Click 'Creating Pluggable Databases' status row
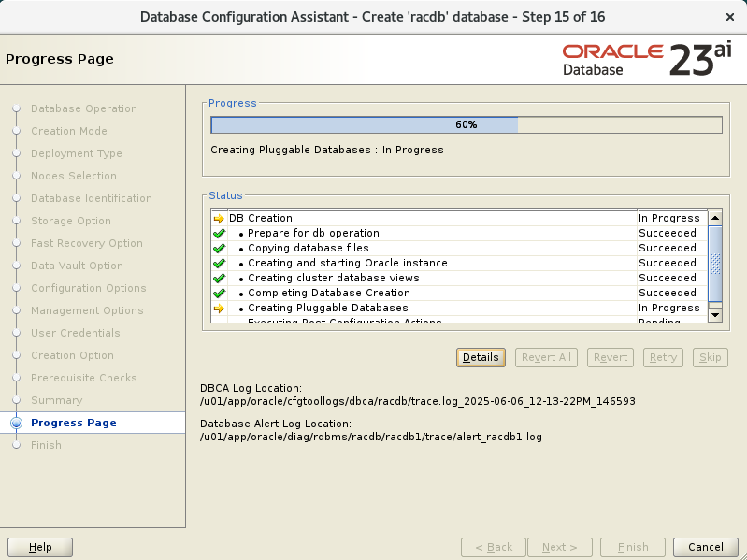The width and height of the screenshot is (747, 560). click(459, 308)
